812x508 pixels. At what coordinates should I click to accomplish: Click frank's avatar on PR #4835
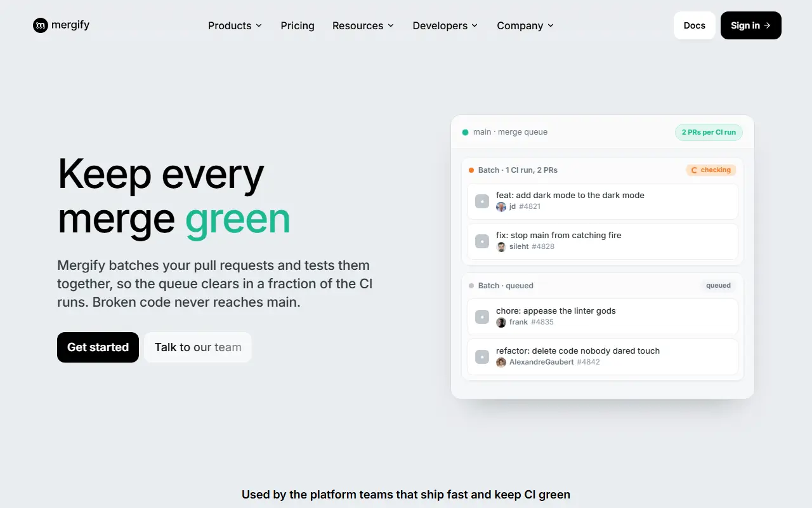501,323
